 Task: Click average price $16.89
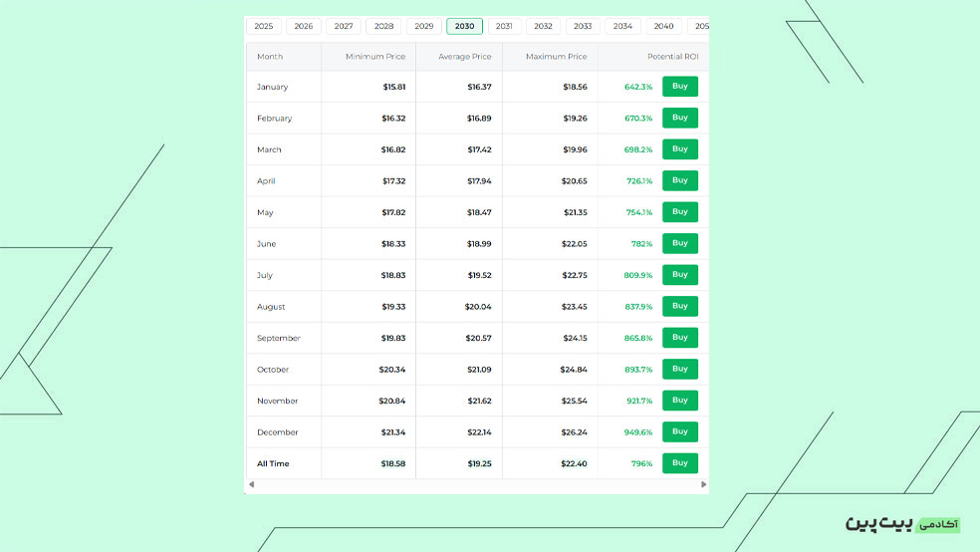click(479, 119)
